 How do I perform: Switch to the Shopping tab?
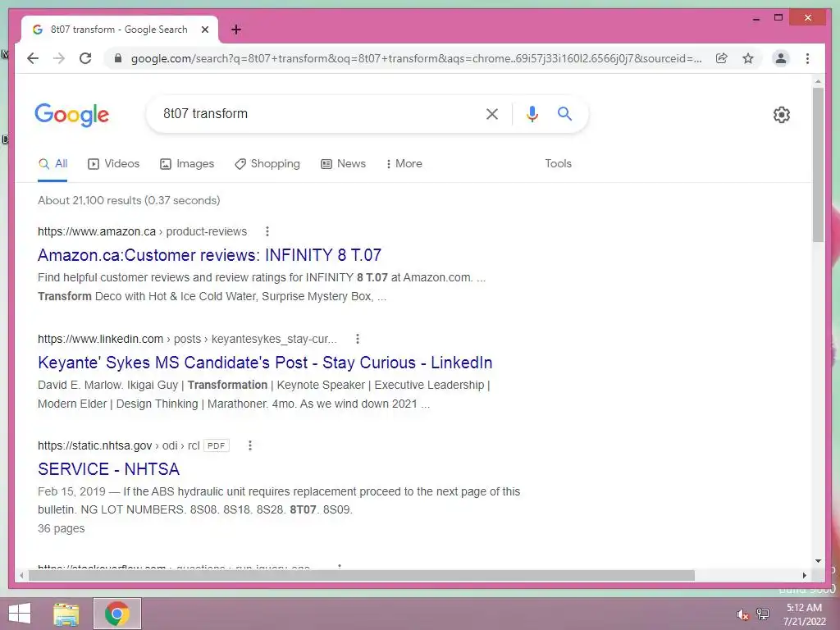(267, 164)
